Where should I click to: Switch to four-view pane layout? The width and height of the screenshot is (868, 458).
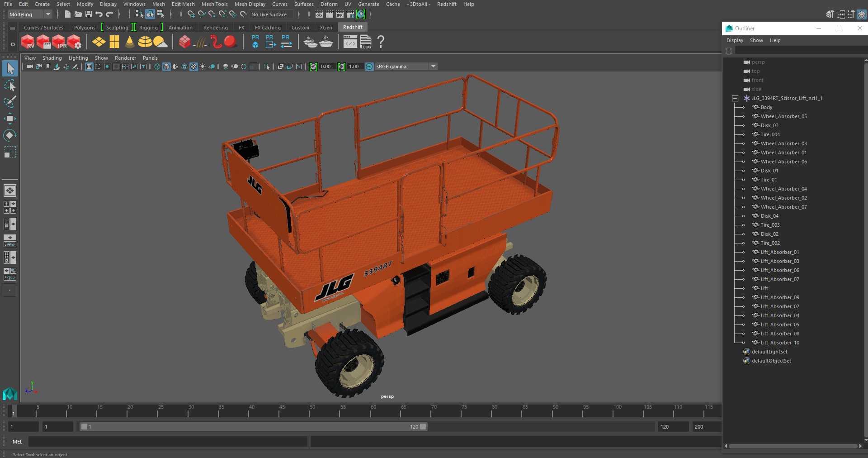coord(10,207)
